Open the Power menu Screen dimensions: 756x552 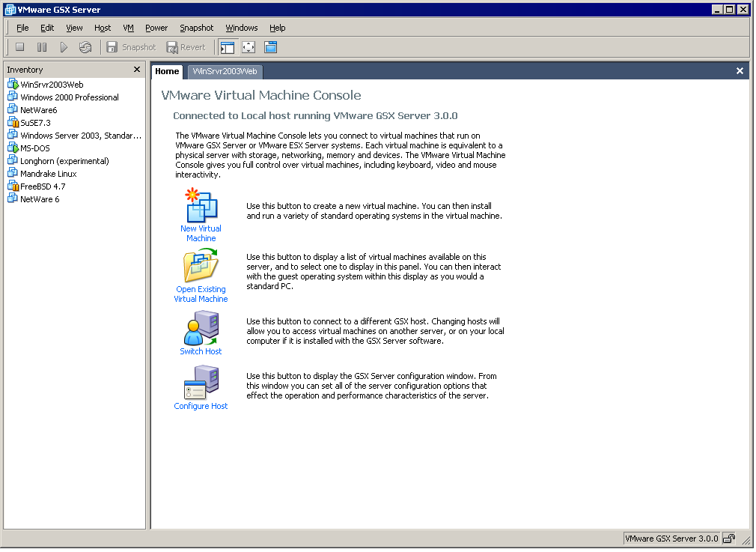tap(156, 28)
